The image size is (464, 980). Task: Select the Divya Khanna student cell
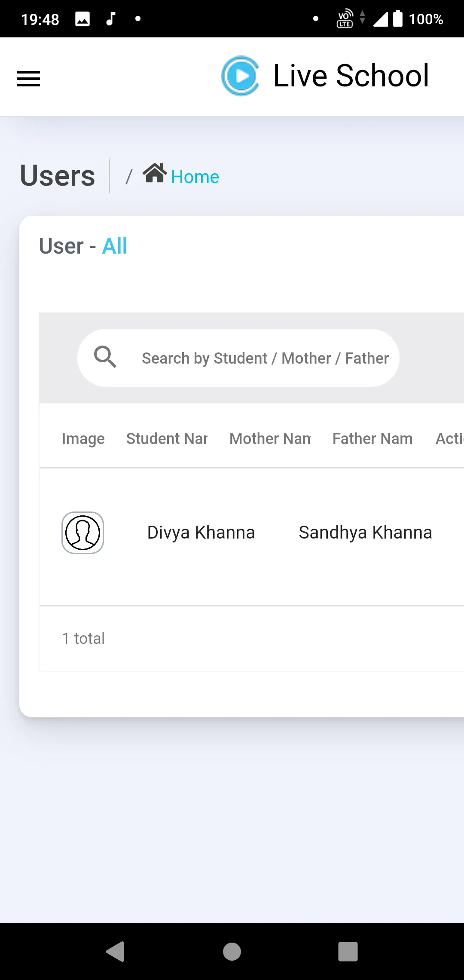tap(201, 533)
